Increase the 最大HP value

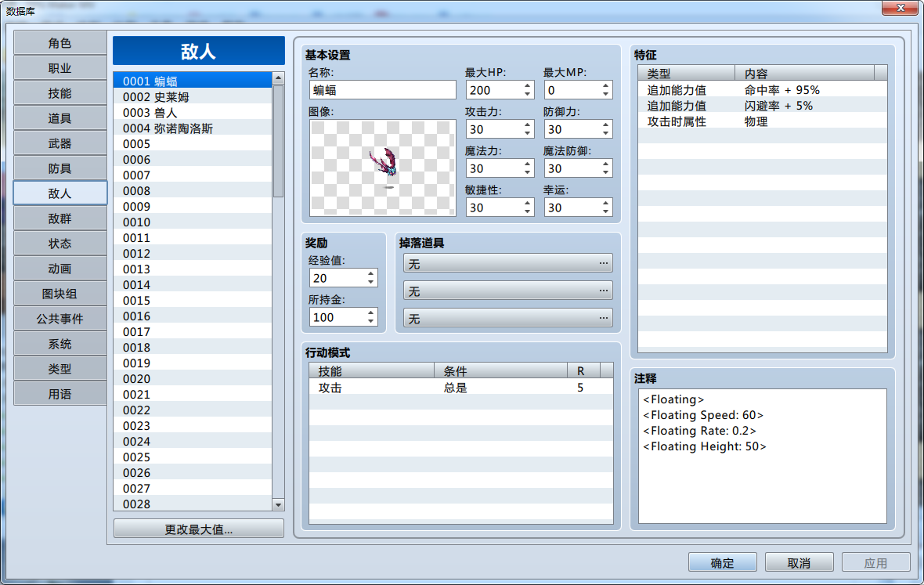[x=528, y=85]
